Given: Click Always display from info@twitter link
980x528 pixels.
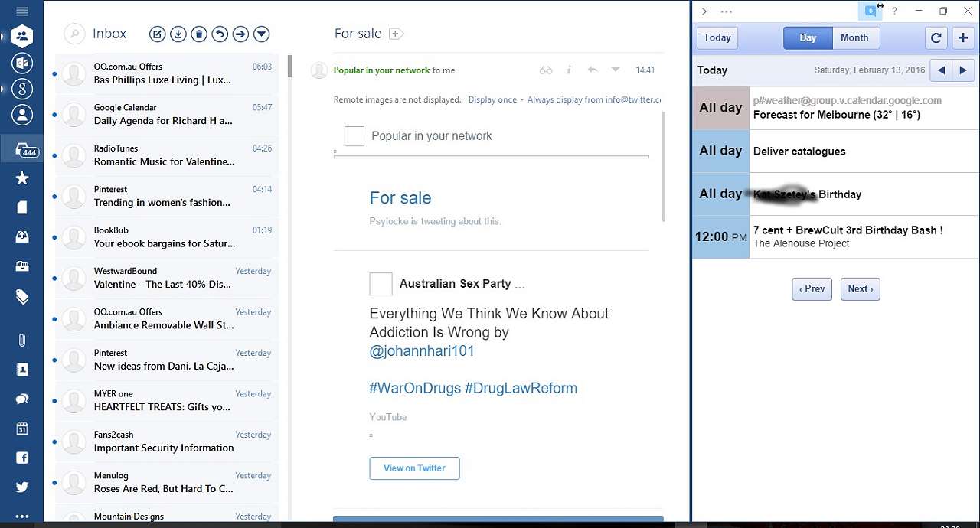Looking at the screenshot, I should tap(594, 99).
